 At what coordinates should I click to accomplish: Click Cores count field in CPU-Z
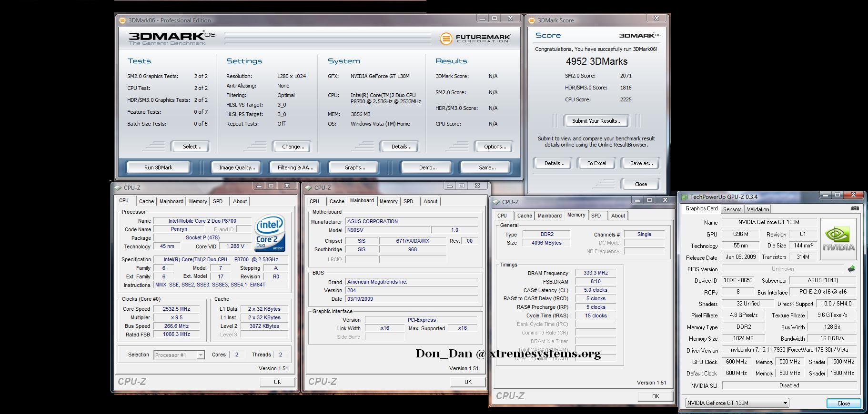tap(236, 355)
